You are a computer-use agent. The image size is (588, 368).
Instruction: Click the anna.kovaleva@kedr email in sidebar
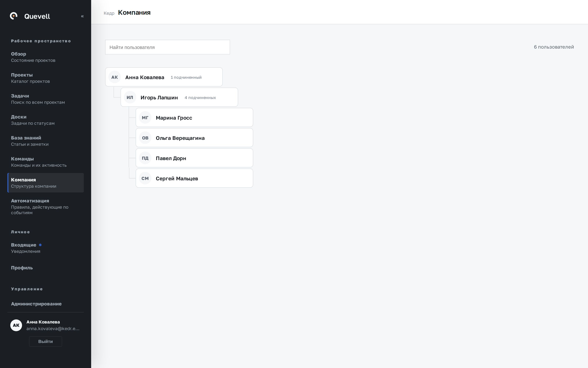[53, 329]
